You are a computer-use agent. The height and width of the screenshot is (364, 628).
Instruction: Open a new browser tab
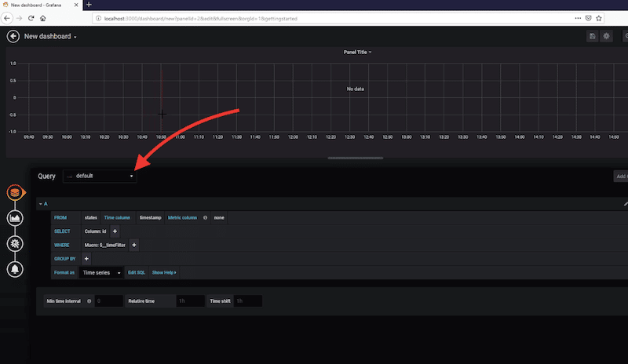point(89,5)
